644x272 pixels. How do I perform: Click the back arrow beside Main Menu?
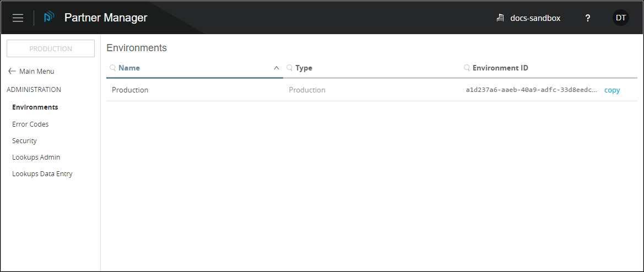(x=12, y=72)
